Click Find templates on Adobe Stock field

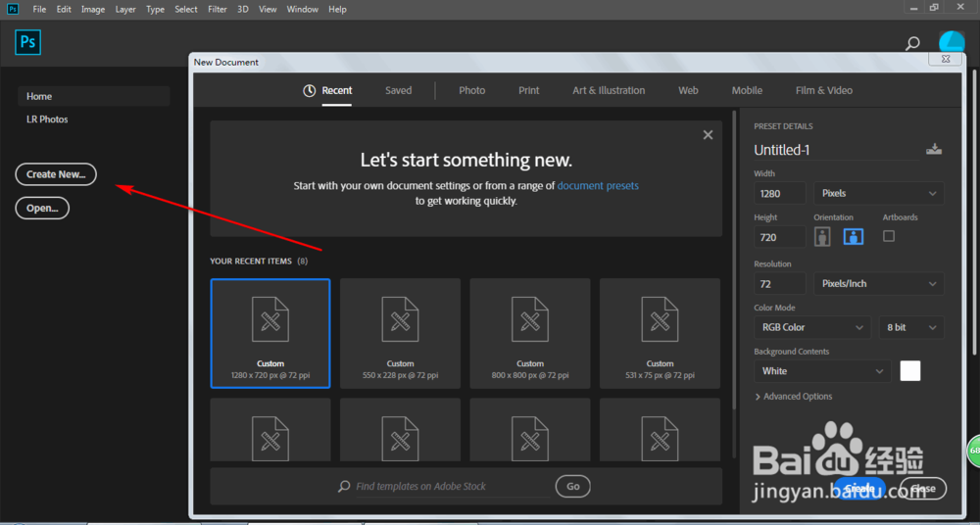point(453,486)
